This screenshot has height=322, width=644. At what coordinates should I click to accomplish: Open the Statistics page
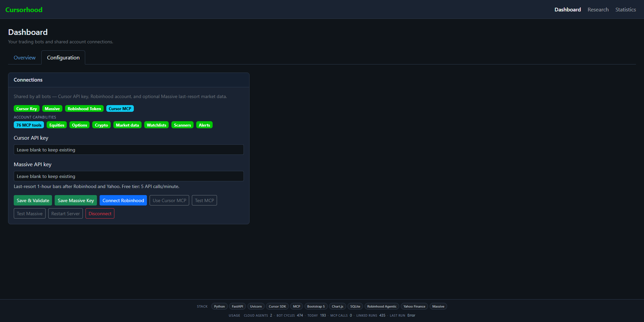626,10
